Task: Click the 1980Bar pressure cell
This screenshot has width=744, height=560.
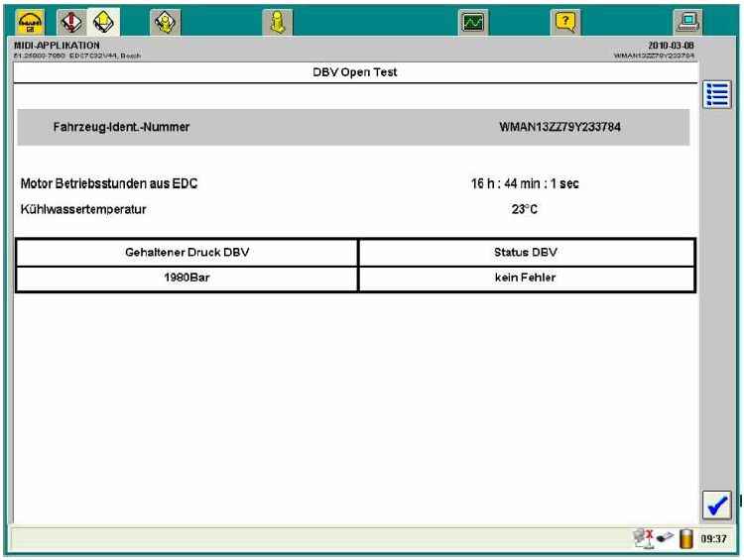Action: (x=186, y=279)
